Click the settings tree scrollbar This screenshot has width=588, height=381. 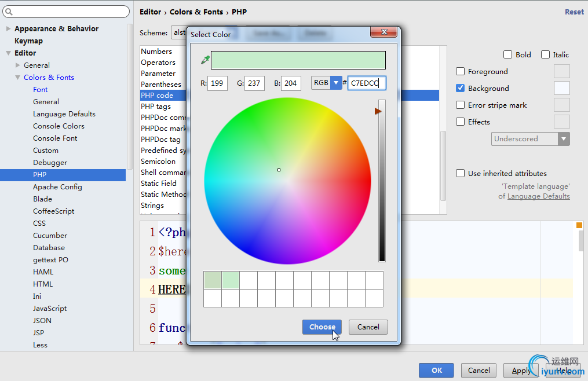[130, 96]
